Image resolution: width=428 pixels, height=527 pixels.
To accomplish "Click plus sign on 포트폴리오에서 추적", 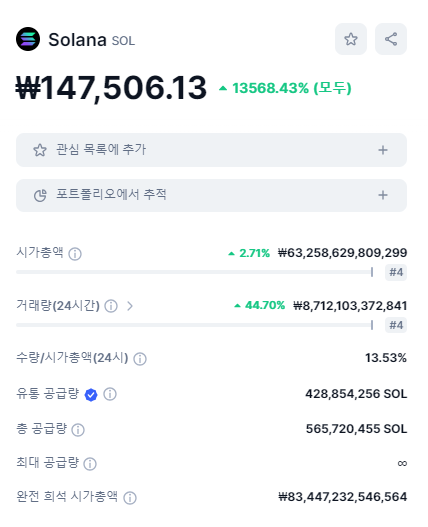I will point(383,195).
